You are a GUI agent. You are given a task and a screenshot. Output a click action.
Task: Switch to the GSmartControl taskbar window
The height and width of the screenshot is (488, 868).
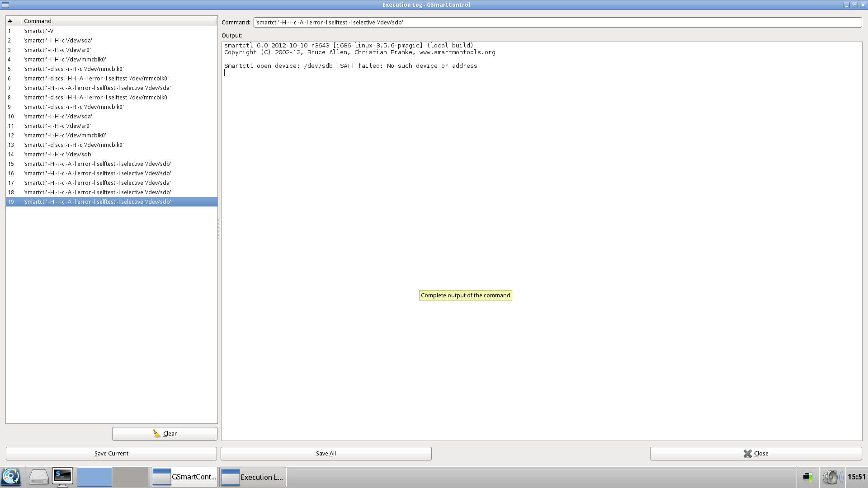[x=184, y=477]
